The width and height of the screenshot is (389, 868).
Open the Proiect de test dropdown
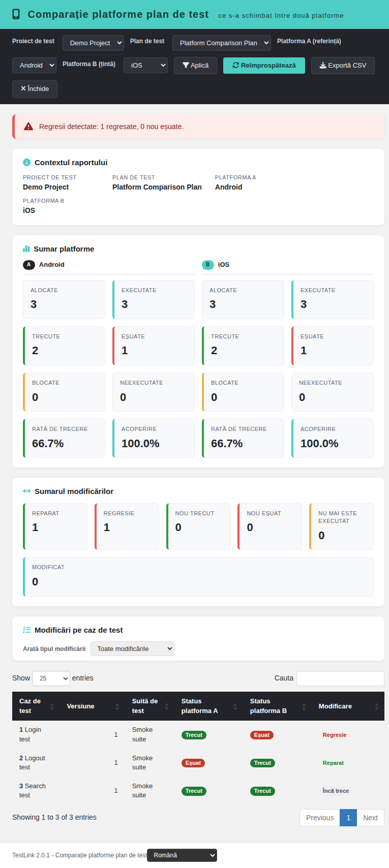pos(93,43)
